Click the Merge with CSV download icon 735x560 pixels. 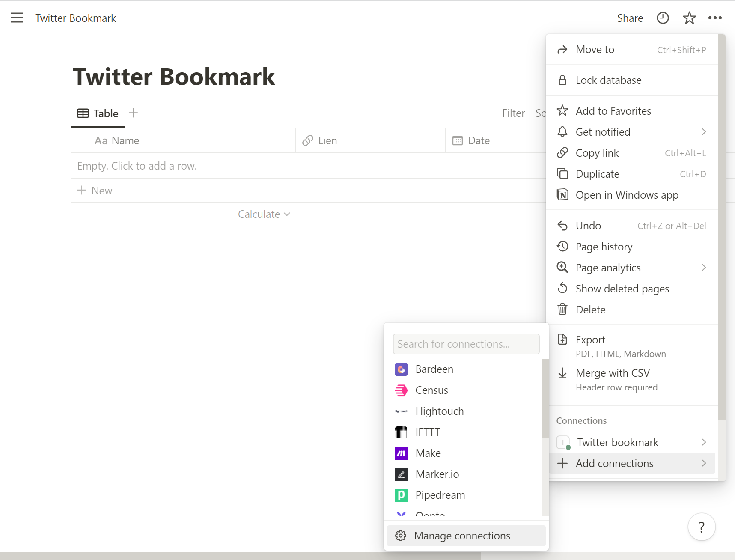(x=562, y=373)
